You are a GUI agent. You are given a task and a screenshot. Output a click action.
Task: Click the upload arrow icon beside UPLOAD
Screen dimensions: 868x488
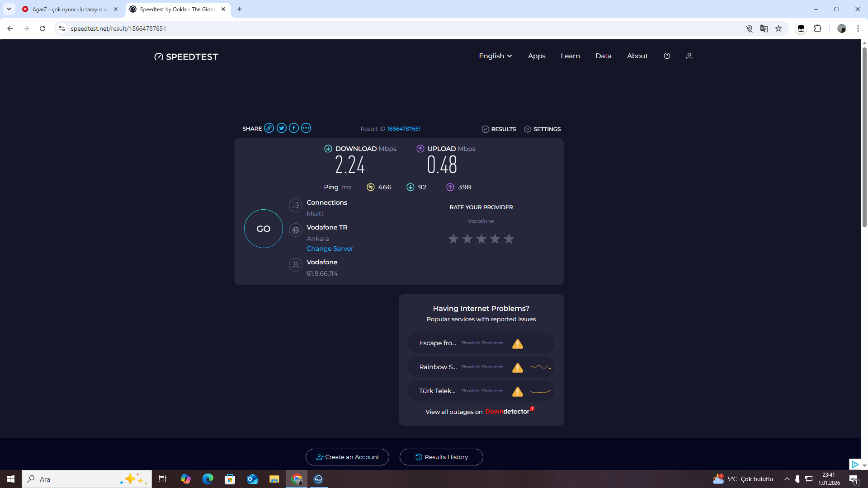tap(420, 149)
